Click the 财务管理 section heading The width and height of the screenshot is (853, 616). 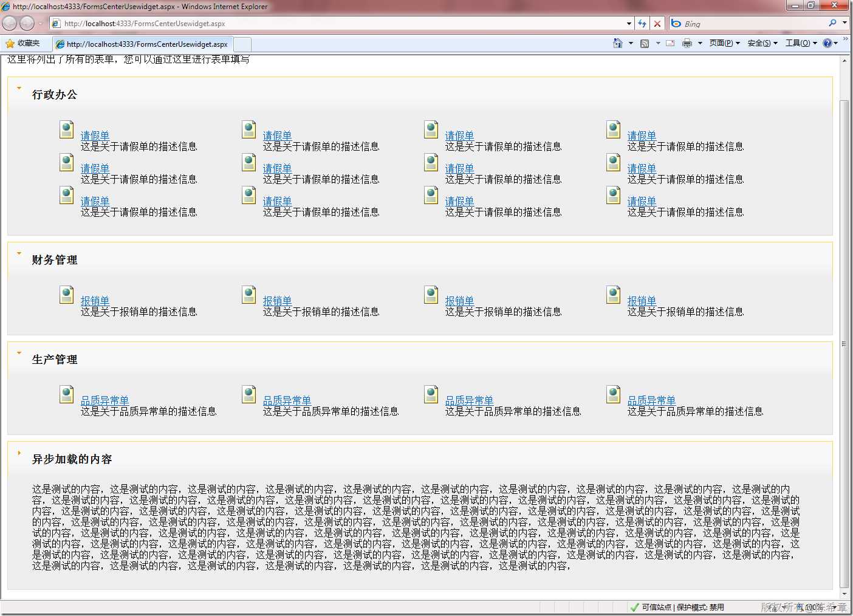[55, 259]
